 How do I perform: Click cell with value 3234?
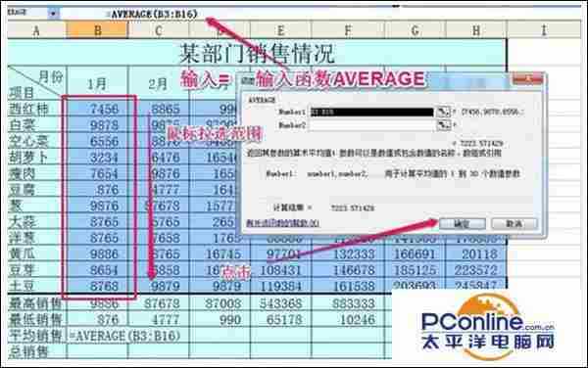click(97, 158)
